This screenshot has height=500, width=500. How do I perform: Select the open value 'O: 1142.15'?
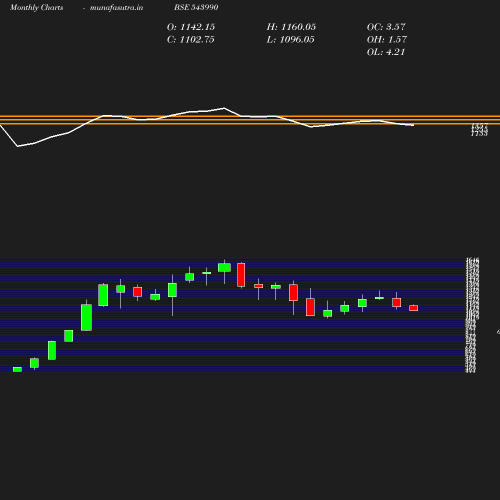click(x=191, y=27)
